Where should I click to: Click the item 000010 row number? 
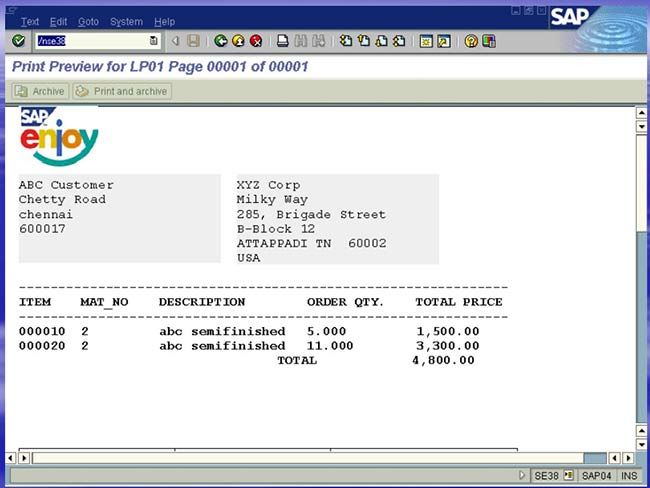[42, 331]
